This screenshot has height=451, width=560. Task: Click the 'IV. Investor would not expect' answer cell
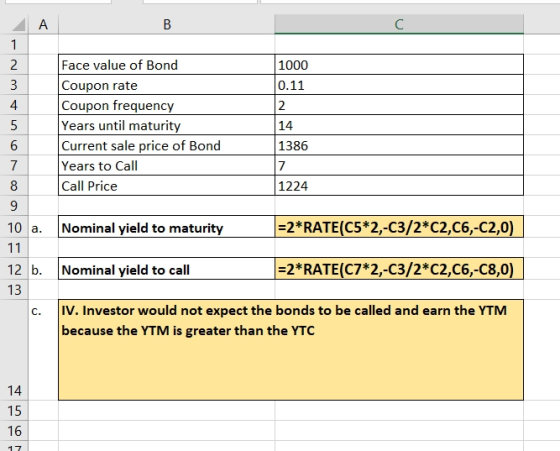[291, 350]
